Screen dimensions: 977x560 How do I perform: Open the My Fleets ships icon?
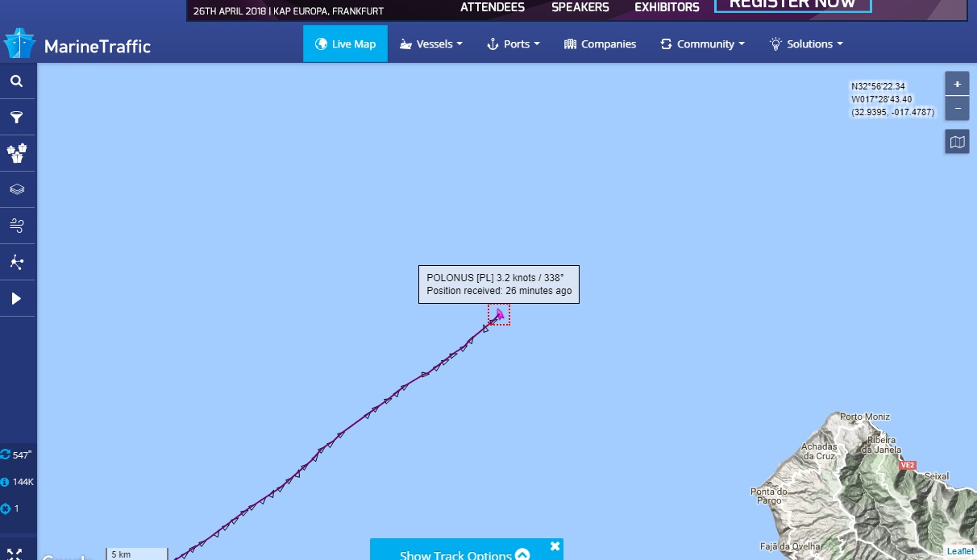17,153
